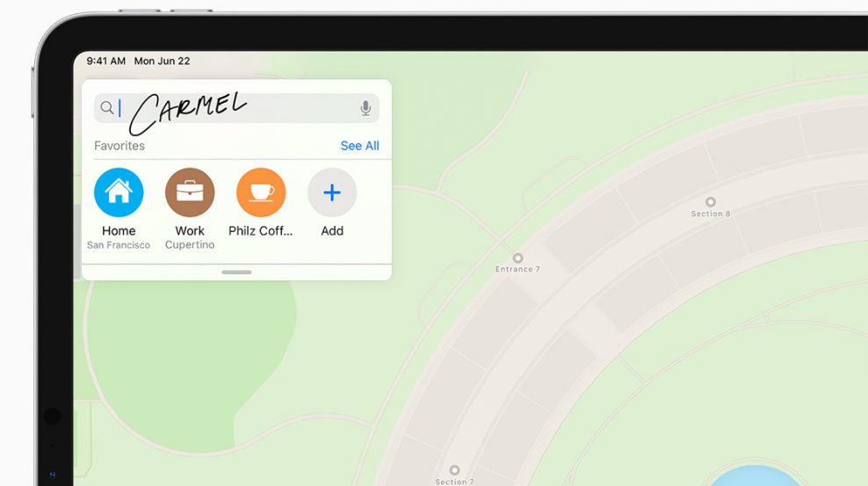Select the Entrance 7 map marker

pyautogui.click(x=517, y=258)
